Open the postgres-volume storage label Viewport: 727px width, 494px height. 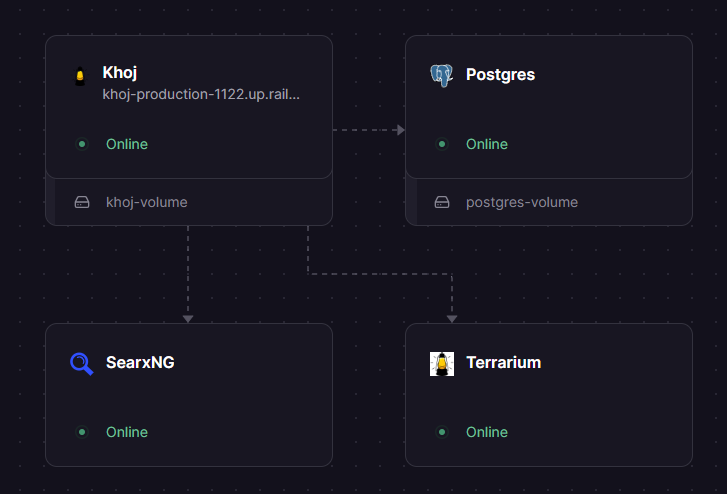coord(521,202)
